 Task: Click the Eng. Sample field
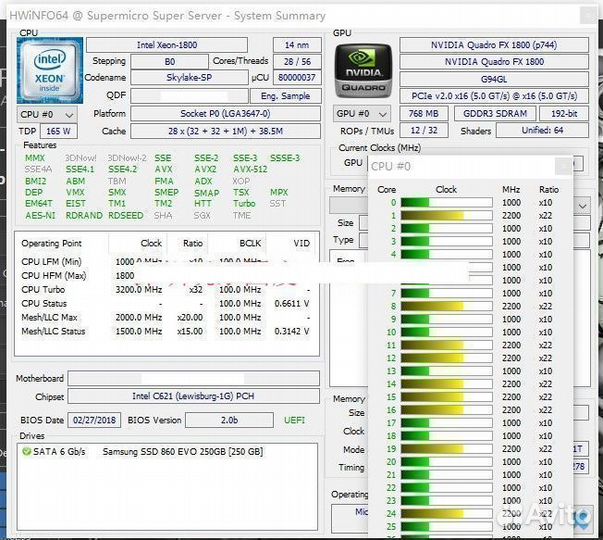[x=285, y=96]
